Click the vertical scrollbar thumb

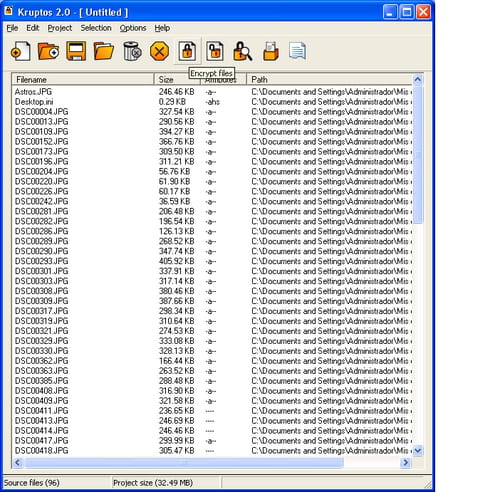pos(418,155)
